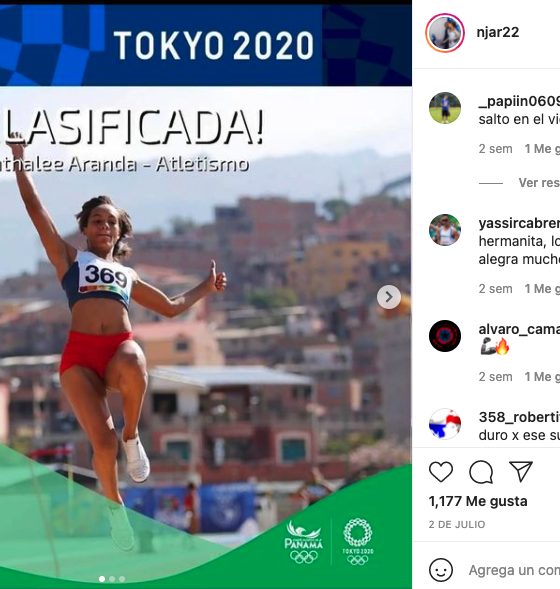Open comments via speech bubble icon
The width and height of the screenshot is (560, 589).
(481, 472)
